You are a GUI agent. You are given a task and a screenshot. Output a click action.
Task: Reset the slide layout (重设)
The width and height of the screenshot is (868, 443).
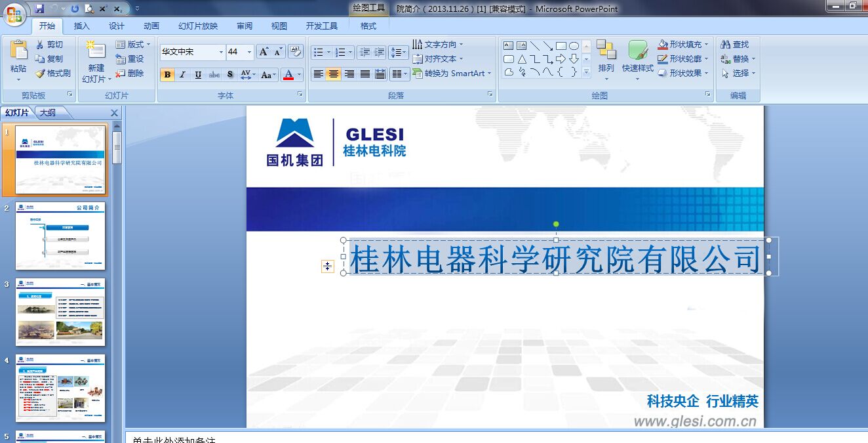click(x=130, y=59)
